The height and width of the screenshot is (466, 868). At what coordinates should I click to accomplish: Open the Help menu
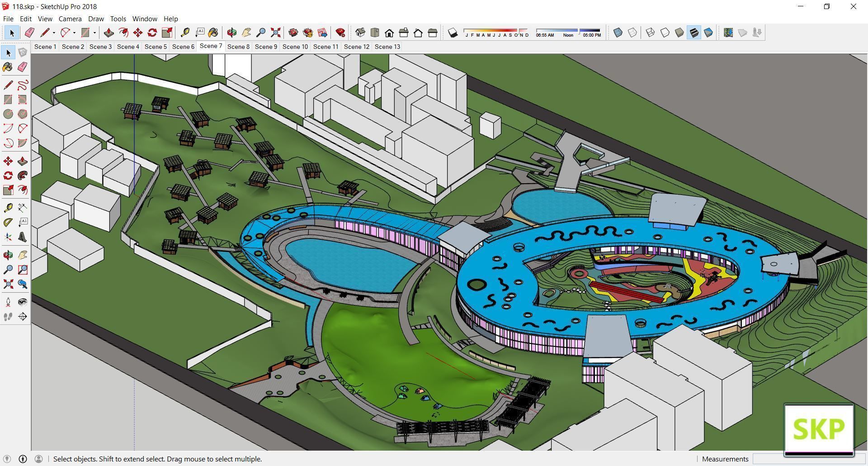click(x=171, y=19)
